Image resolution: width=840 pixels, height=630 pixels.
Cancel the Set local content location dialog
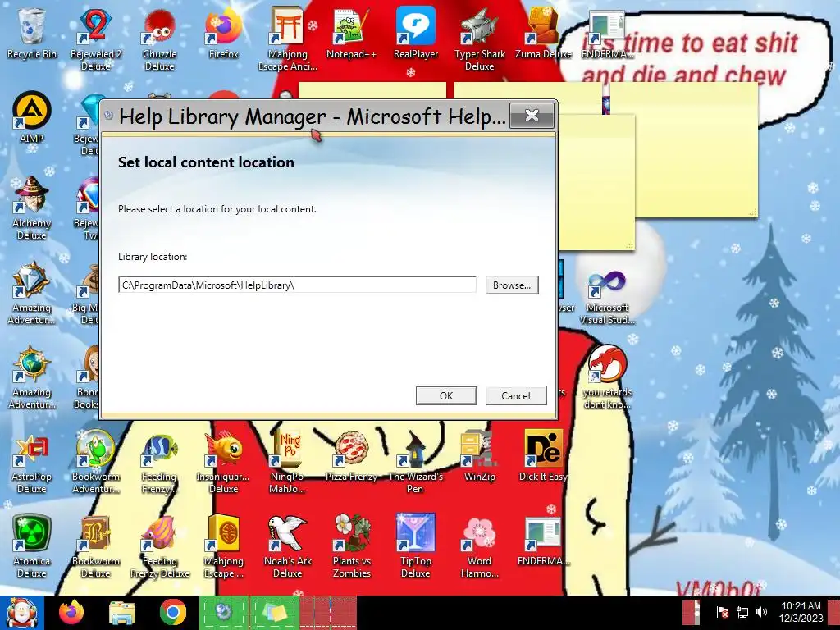coord(515,395)
